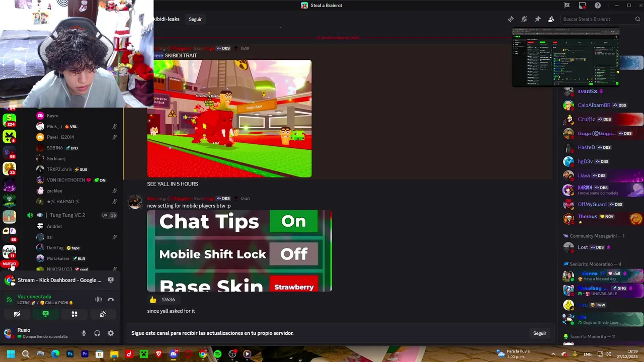Viewport: 644px width, 362px height.
Task: Open the volume control in system tray
Action: pos(608,354)
